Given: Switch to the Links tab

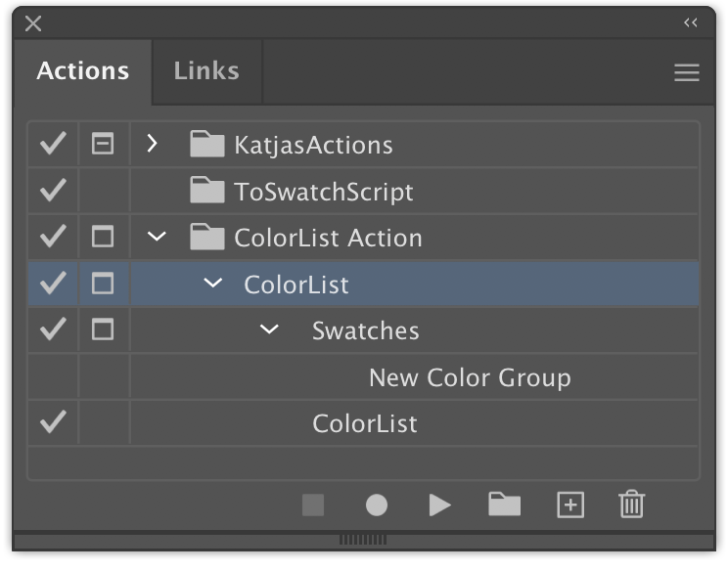Looking at the screenshot, I should (x=206, y=71).
